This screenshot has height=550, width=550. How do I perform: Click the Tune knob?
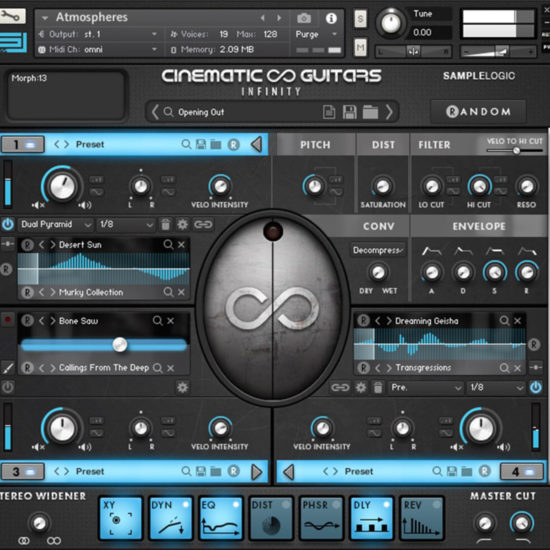pyautogui.click(x=390, y=23)
